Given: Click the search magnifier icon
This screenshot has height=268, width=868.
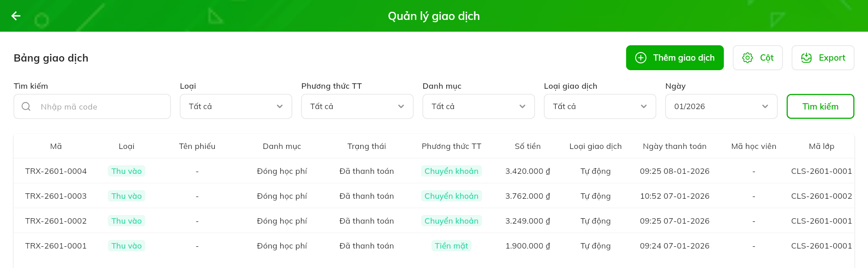Looking at the screenshot, I should coord(26,106).
